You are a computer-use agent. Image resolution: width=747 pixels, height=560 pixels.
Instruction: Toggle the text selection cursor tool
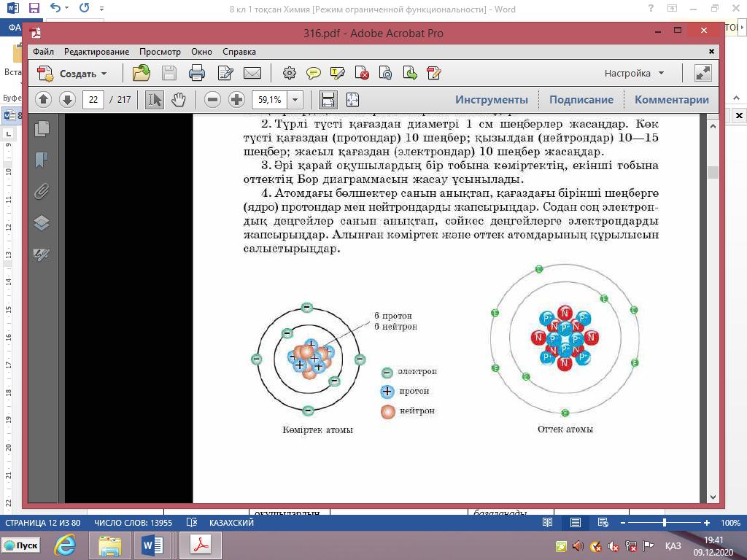tap(154, 100)
